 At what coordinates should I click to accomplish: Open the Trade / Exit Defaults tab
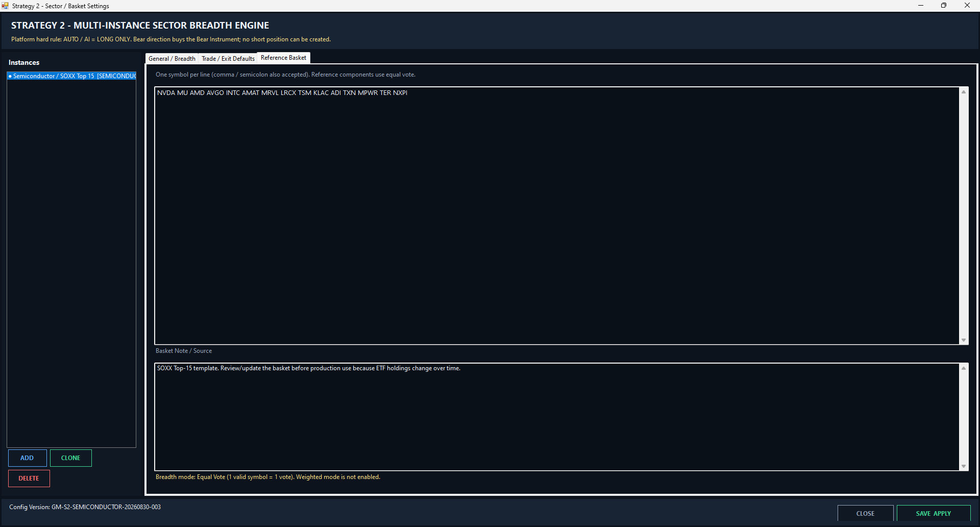(228, 59)
